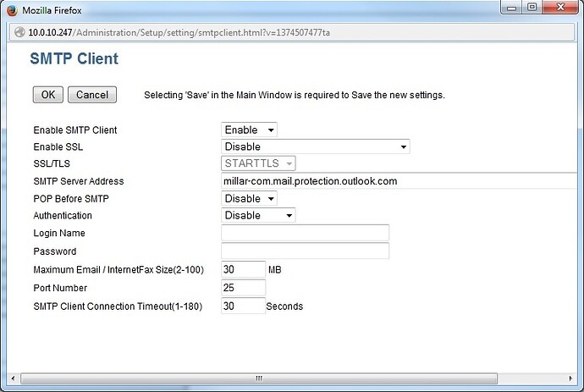Screen dimensions: 584x392
Task: Click the scrollbar left arrow
Action: tap(13, 378)
